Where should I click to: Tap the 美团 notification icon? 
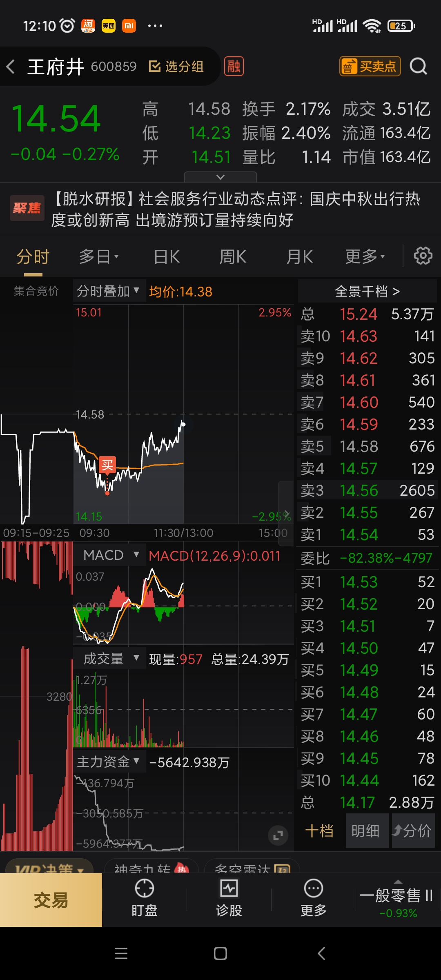click(x=109, y=26)
